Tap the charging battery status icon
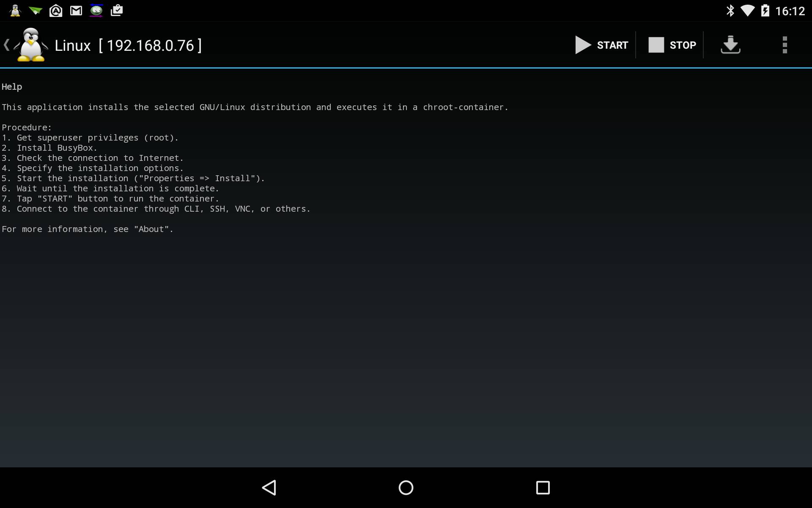This screenshot has height=508, width=812. pyautogui.click(x=765, y=11)
